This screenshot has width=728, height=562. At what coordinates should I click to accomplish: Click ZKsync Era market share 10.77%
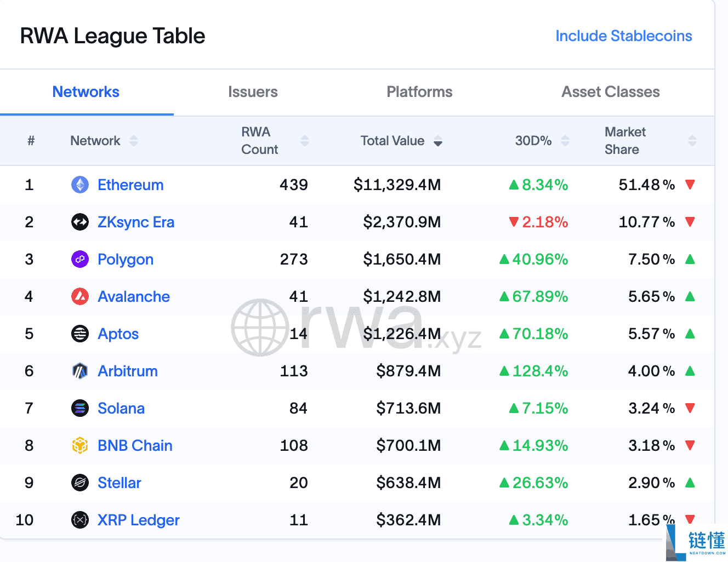[647, 222]
